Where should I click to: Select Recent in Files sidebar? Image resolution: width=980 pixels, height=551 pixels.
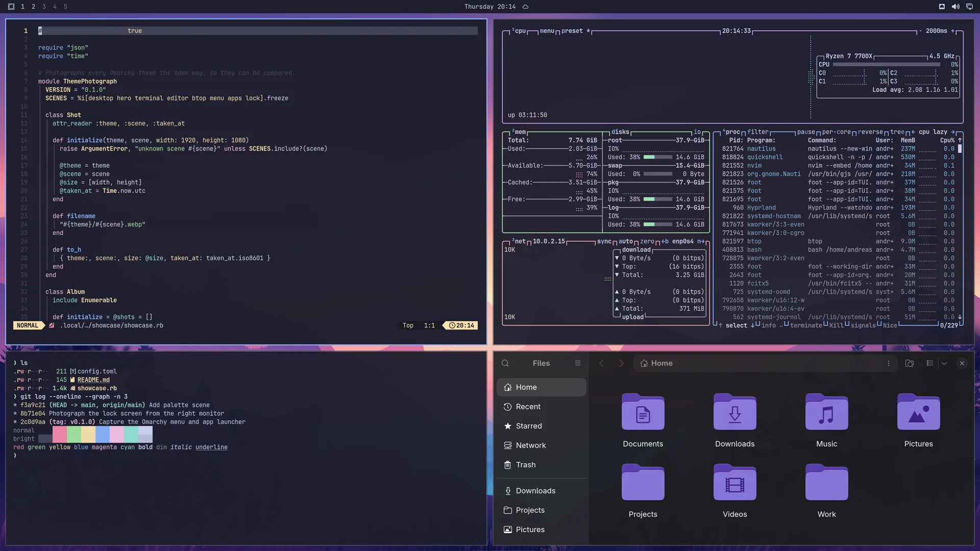tap(542, 407)
